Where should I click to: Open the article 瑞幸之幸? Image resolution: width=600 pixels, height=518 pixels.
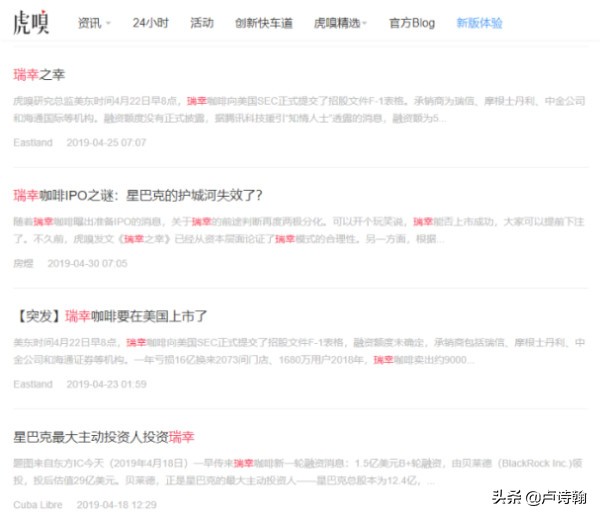pyautogui.click(x=39, y=74)
